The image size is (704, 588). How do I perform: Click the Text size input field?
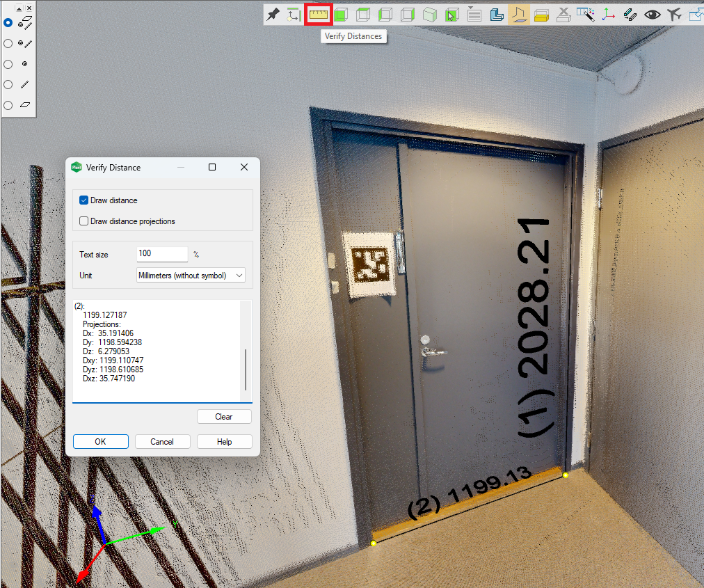coord(161,254)
